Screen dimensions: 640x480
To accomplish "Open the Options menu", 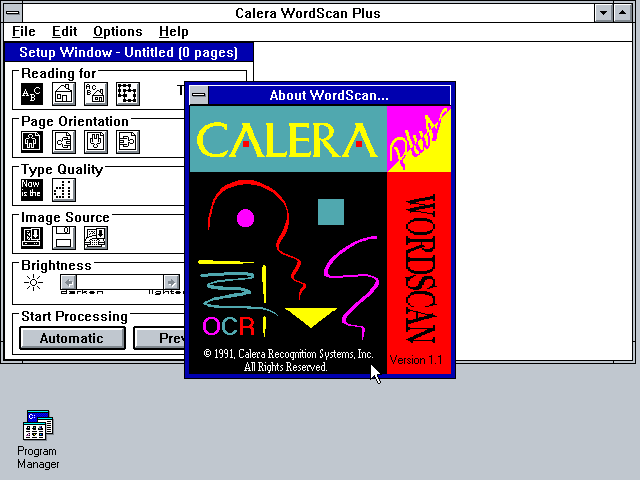I will tap(118, 31).
